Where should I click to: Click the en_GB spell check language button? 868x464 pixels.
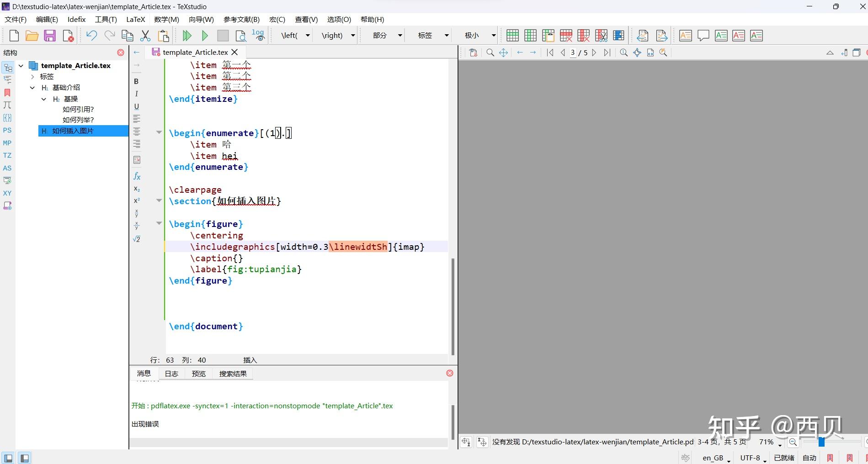pos(713,458)
